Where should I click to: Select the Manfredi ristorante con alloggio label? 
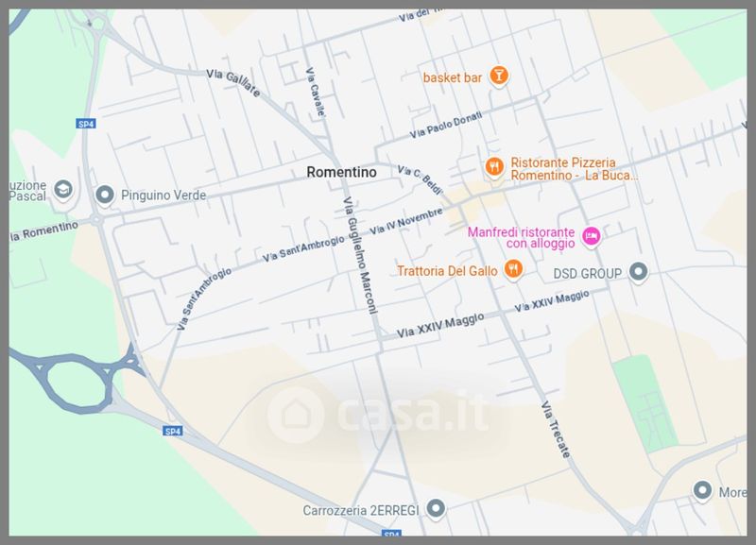pos(522,238)
